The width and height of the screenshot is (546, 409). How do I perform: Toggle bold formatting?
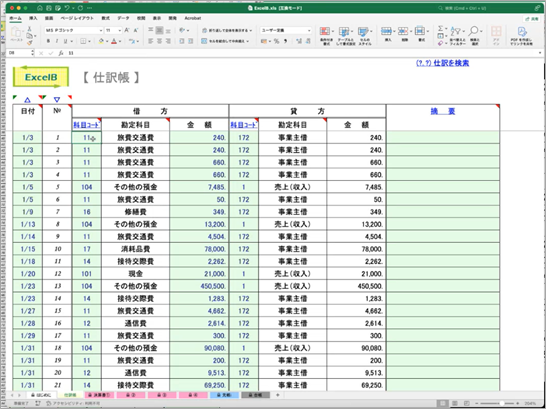pyautogui.click(x=48, y=41)
